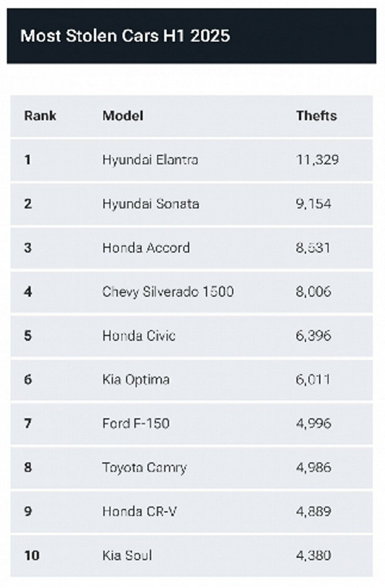
Task: Select the Model column header
Action: (x=123, y=116)
